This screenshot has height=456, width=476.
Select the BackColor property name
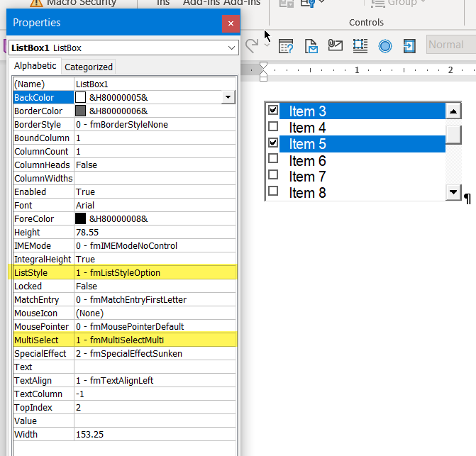pos(43,97)
